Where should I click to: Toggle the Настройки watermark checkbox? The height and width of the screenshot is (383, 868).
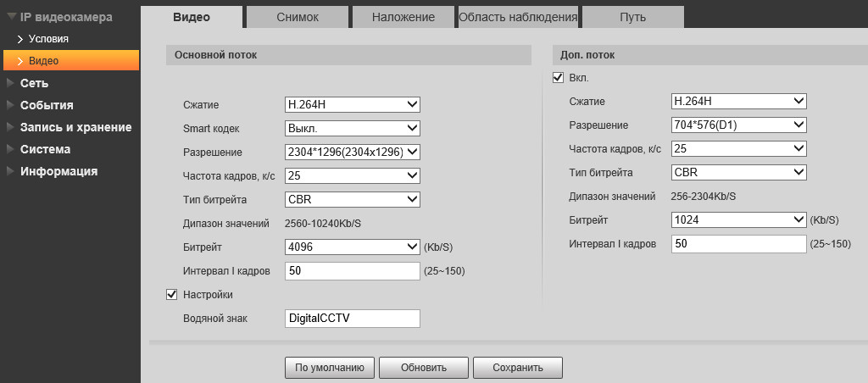(x=171, y=294)
